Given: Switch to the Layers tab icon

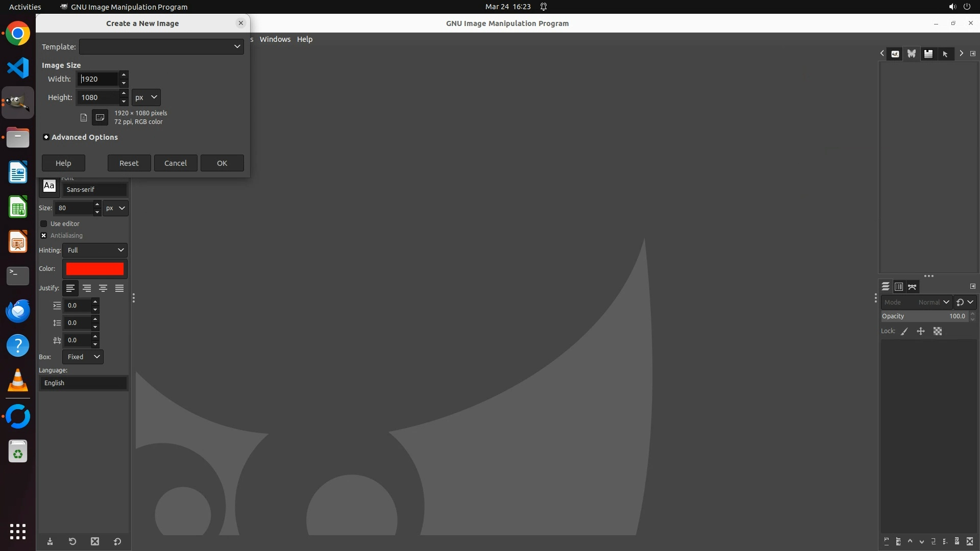Looking at the screenshot, I should click(886, 287).
